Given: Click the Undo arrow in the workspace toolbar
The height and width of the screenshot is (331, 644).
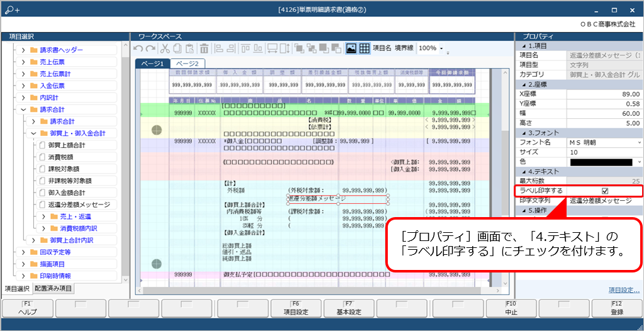Looking at the screenshot, I should click(138, 48).
